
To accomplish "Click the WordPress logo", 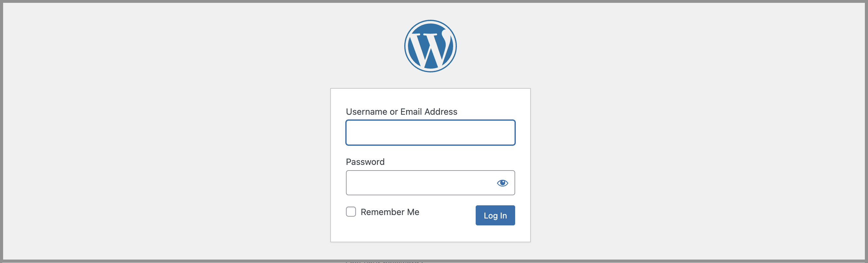I will 430,46.
